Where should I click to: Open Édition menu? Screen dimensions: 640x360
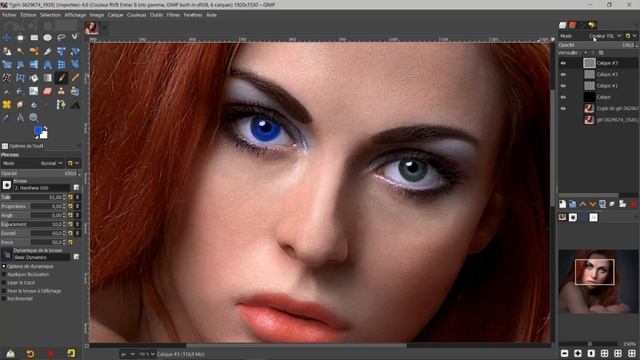[x=28, y=15]
